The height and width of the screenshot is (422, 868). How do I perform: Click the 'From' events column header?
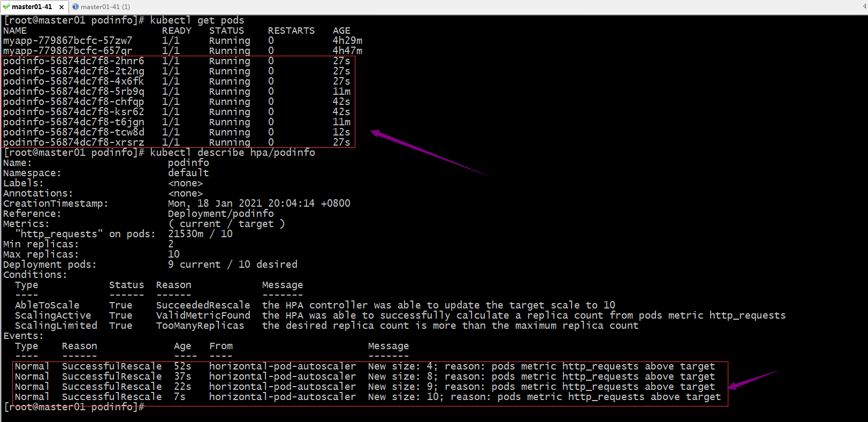pos(221,346)
